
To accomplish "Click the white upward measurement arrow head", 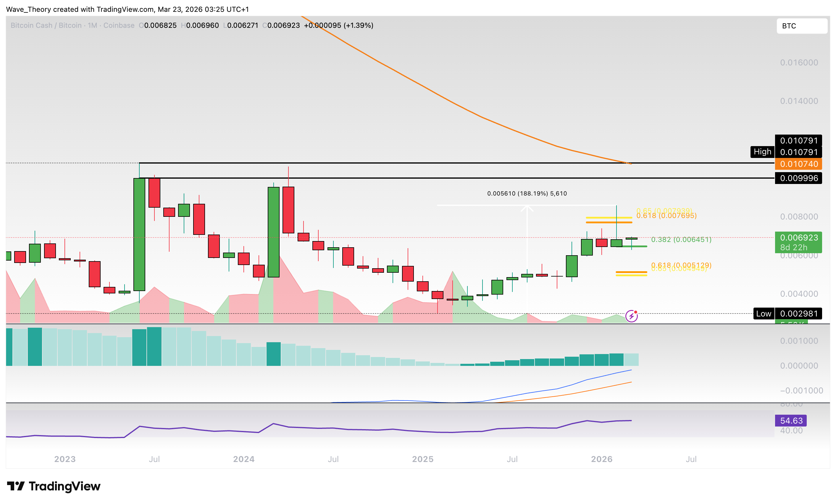I will [527, 208].
